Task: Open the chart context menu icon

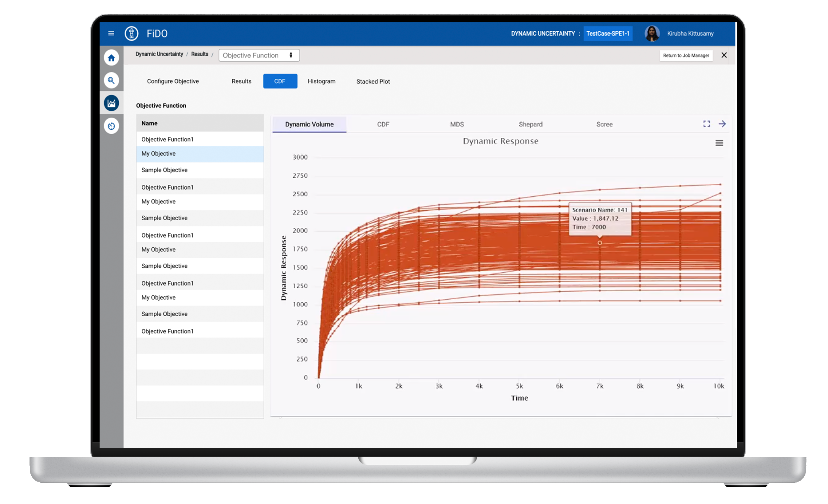Action: pos(719,143)
